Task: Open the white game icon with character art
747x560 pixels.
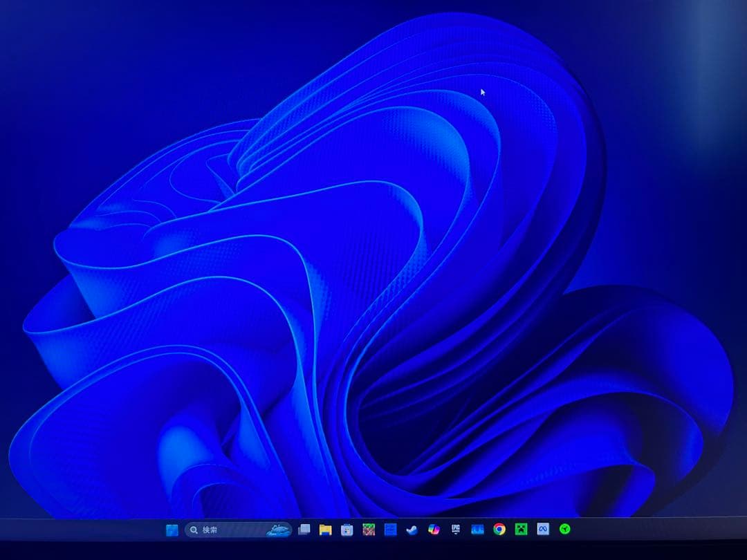Action: pos(346,529)
